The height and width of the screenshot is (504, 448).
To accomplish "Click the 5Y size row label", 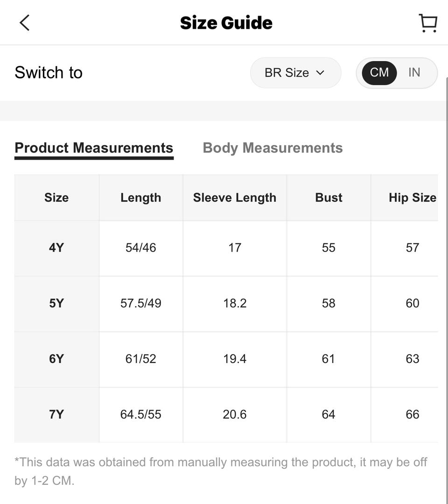I will point(56,303).
